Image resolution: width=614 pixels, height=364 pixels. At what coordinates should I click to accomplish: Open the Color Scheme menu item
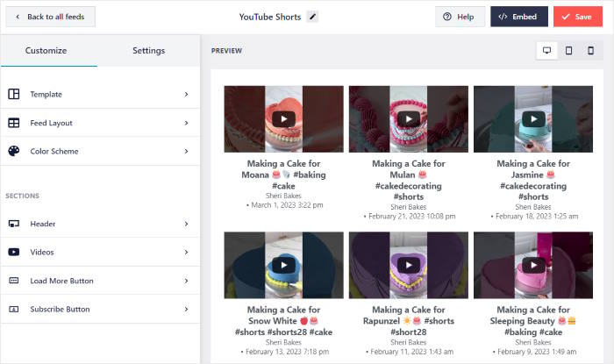[x=100, y=151]
